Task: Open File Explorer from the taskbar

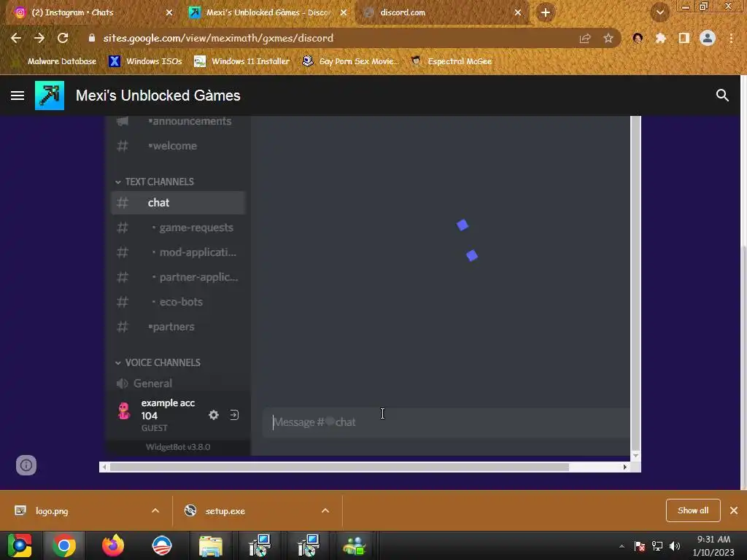Action: (211, 545)
